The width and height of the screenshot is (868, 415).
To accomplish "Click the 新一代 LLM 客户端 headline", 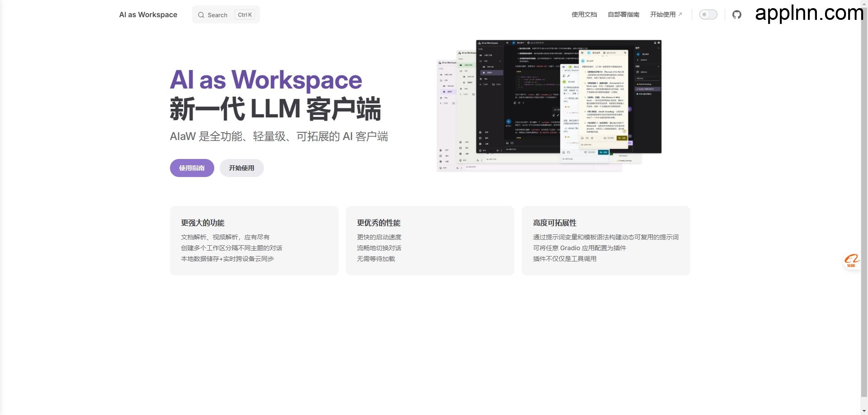I will click(x=275, y=109).
